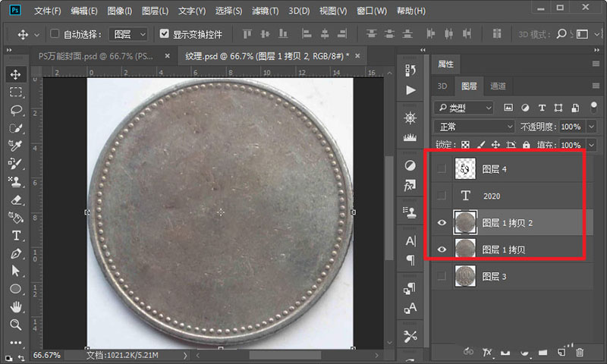
Task: Open Layers panel options menu
Action: (x=596, y=86)
